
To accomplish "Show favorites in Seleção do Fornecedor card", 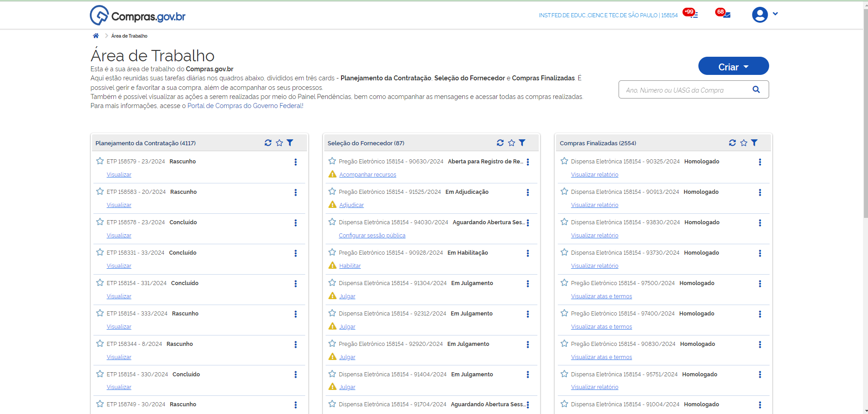I will (512, 143).
